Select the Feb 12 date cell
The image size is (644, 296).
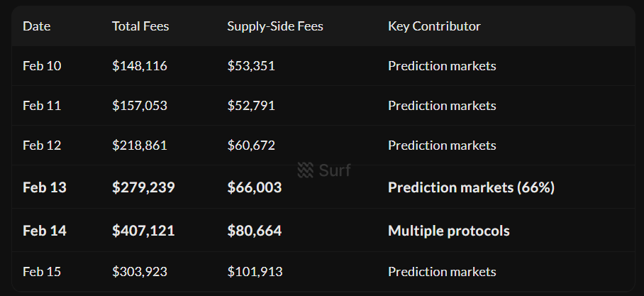point(42,146)
